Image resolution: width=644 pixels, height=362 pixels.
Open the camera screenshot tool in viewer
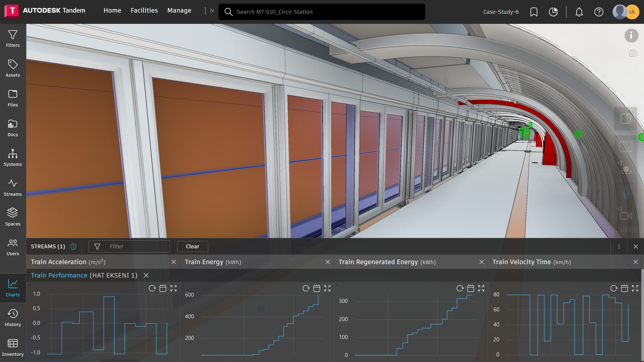[632, 53]
